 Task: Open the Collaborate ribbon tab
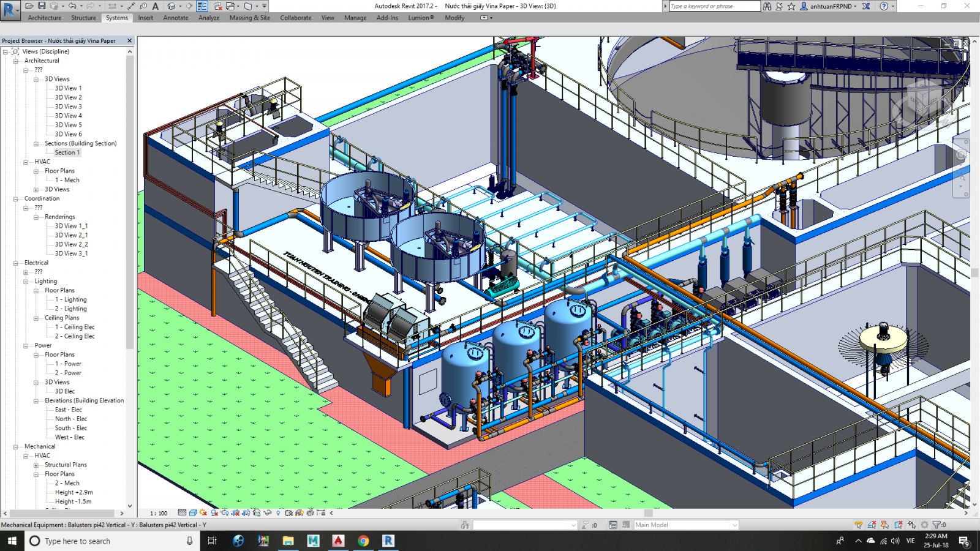pyautogui.click(x=295, y=18)
